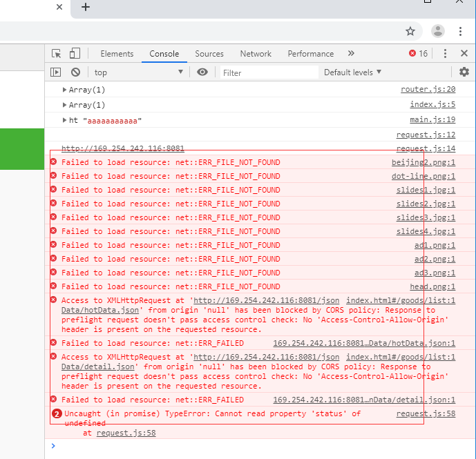Open ad1.png:1 resource link

435,246
